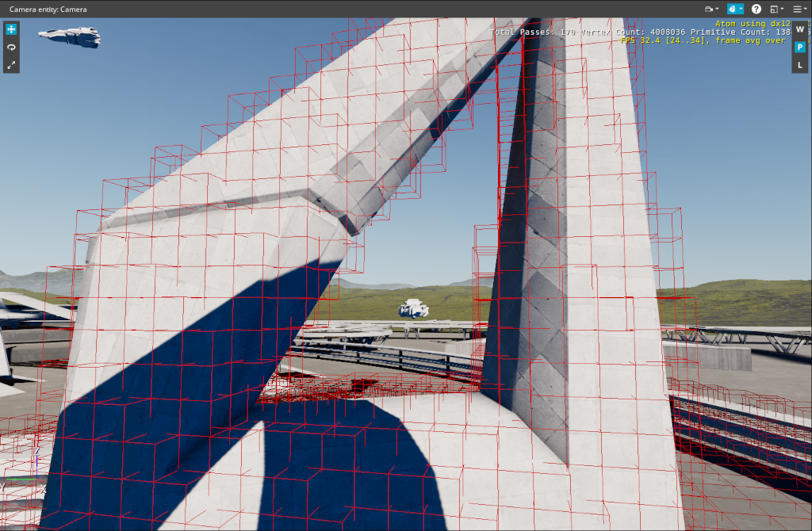Open the hamburger icon's dropdown arrow
812x531 pixels.
tap(806, 9)
